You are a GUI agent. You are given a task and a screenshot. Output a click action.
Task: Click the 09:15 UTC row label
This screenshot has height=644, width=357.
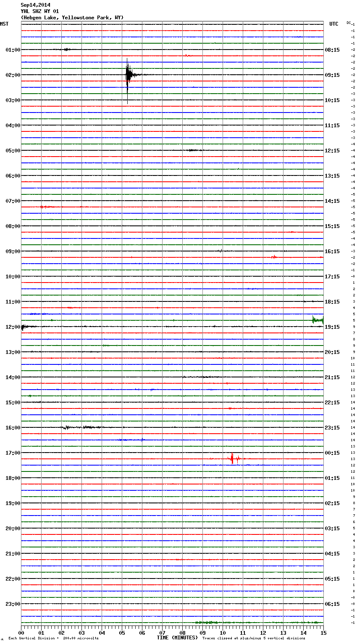click(x=332, y=75)
